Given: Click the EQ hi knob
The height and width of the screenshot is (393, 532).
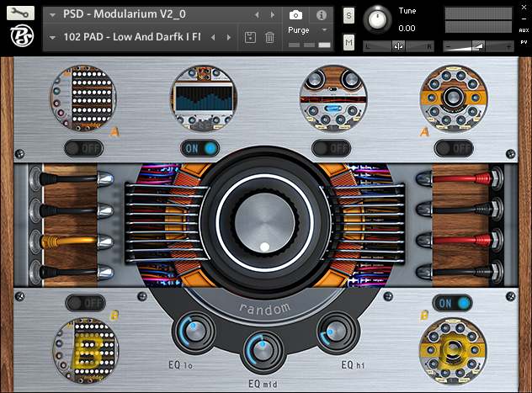Looking at the screenshot, I should 337,332.
